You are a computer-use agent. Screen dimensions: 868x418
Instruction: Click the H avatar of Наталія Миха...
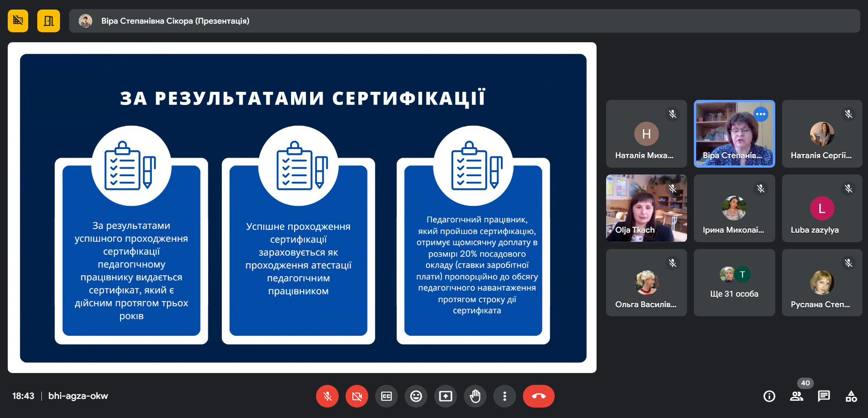click(x=647, y=134)
